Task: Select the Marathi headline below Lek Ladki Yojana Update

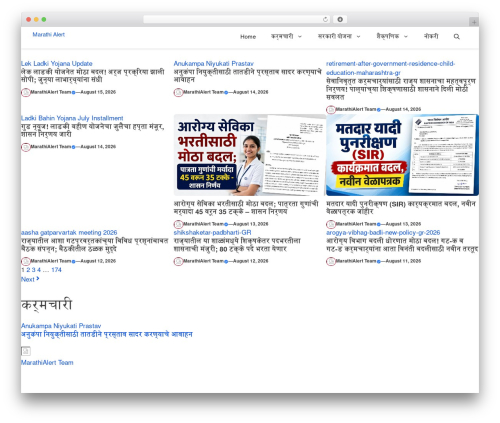Action: coord(93,76)
